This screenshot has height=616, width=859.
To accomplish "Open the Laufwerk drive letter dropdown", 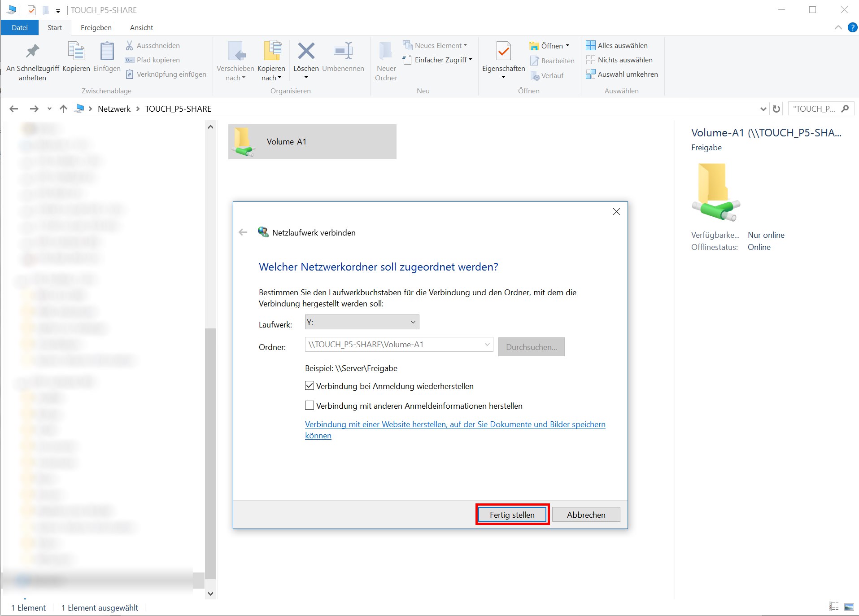I will [362, 322].
